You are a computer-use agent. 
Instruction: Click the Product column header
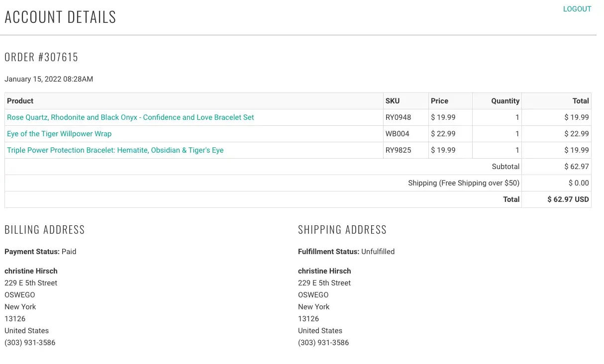coord(20,101)
